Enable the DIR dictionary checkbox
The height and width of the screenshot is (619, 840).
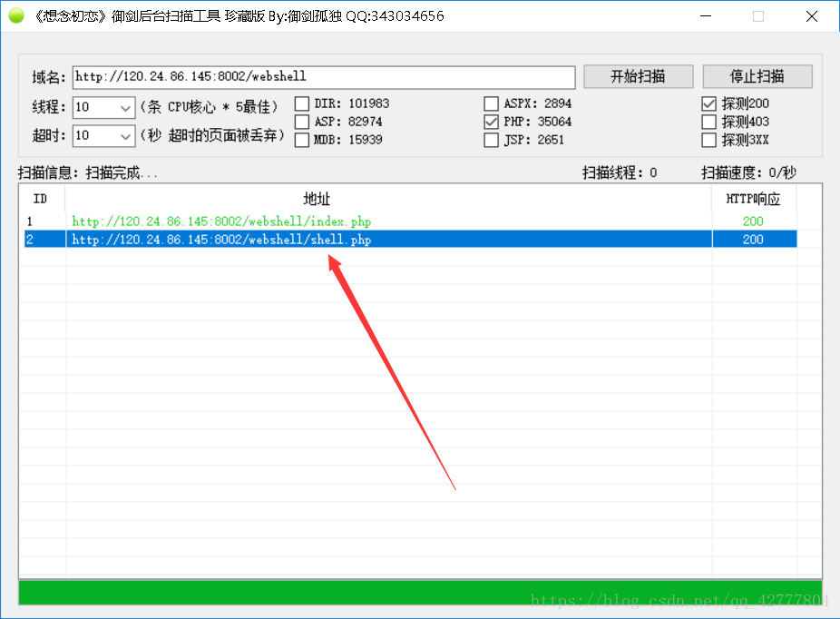pyautogui.click(x=302, y=103)
